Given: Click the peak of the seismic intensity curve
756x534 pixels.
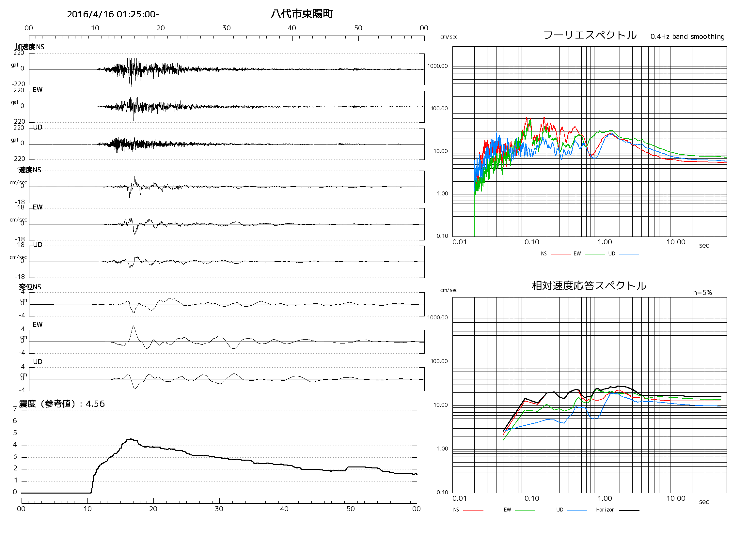Looking at the screenshot, I should coord(130,439).
